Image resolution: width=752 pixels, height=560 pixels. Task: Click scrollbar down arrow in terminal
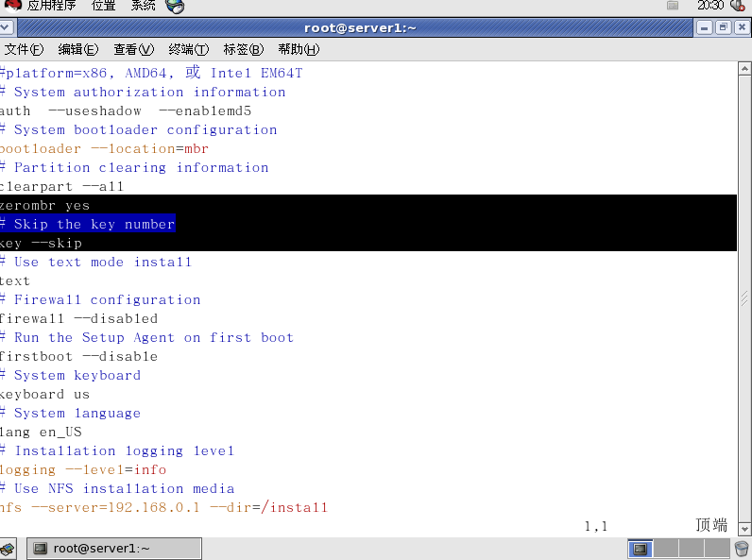(744, 530)
